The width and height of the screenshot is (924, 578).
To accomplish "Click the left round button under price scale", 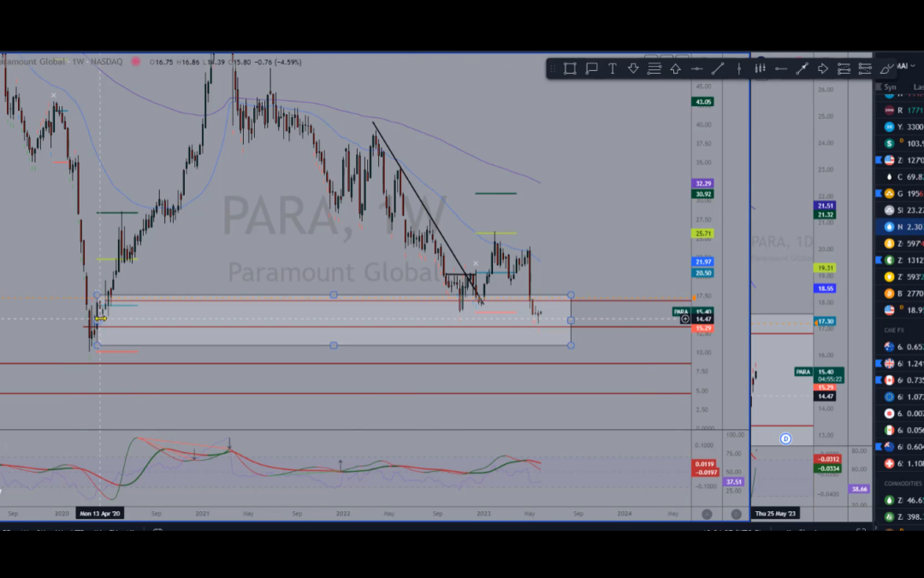I will [x=708, y=515].
